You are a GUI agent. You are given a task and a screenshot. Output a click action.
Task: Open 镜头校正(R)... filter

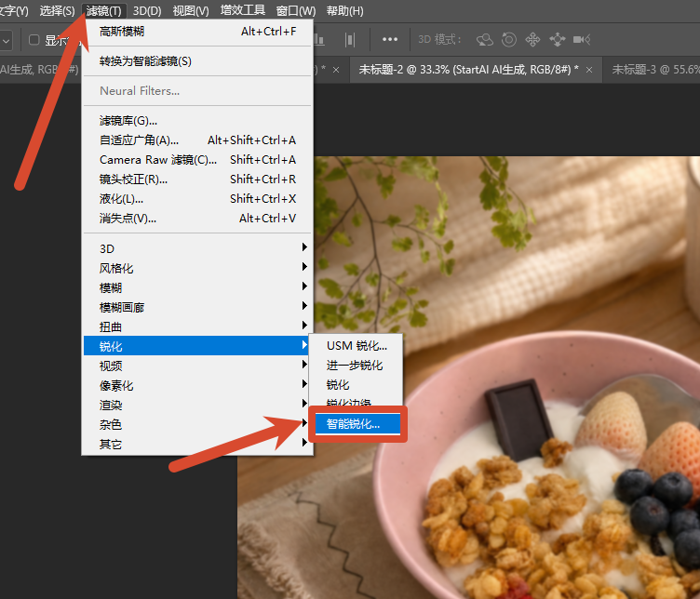197,180
